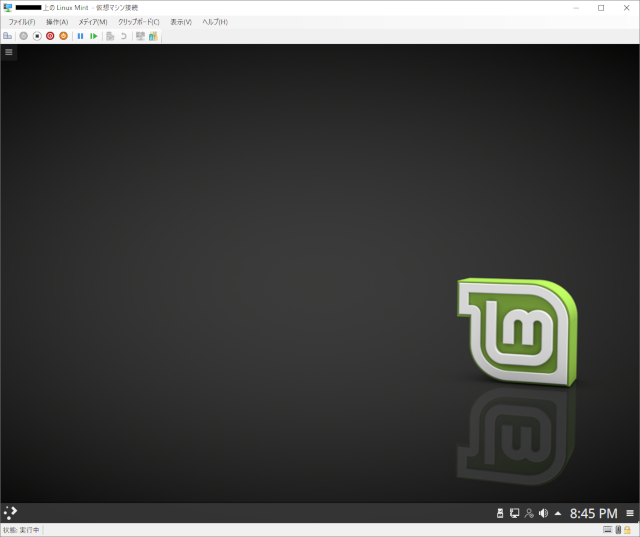Click the enhanced session monitor icon
640x537 pixels.
tap(140, 36)
